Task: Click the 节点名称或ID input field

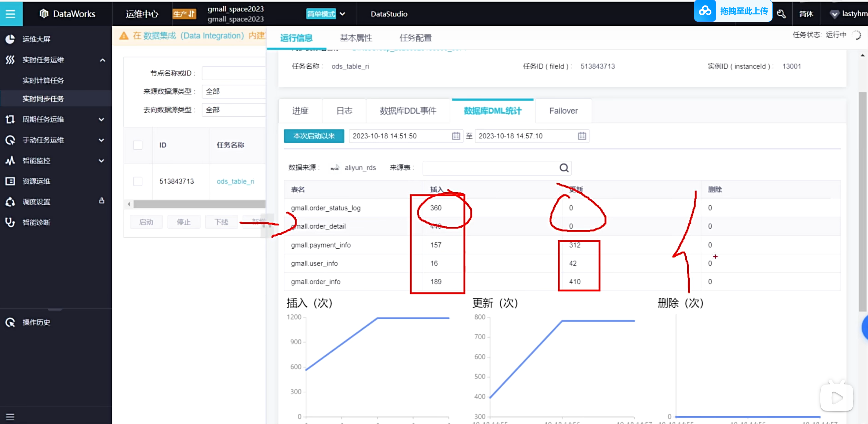Action: pyautogui.click(x=234, y=73)
